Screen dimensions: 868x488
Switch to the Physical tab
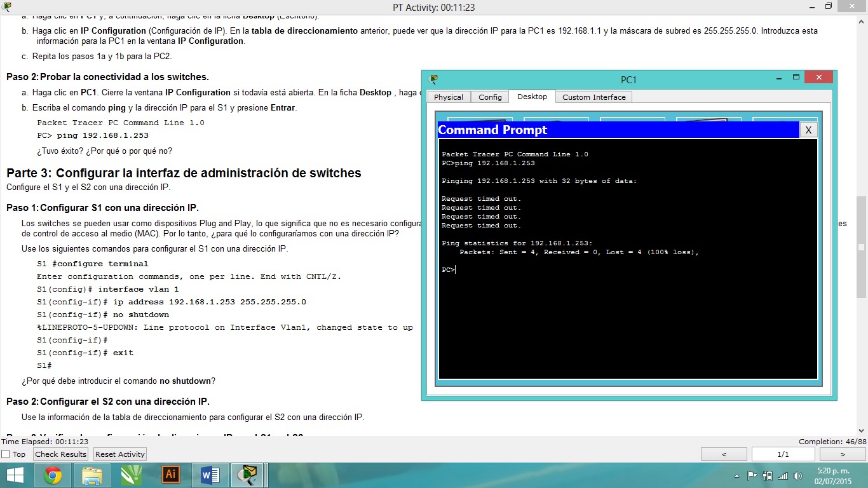[448, 97]
